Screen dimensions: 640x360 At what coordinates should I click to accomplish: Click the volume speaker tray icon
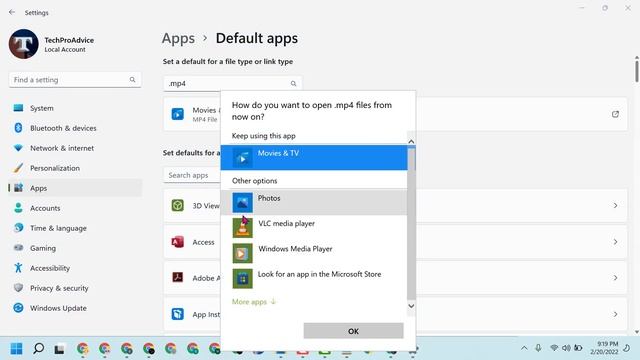pyautogui.click(x=566, y=348)
